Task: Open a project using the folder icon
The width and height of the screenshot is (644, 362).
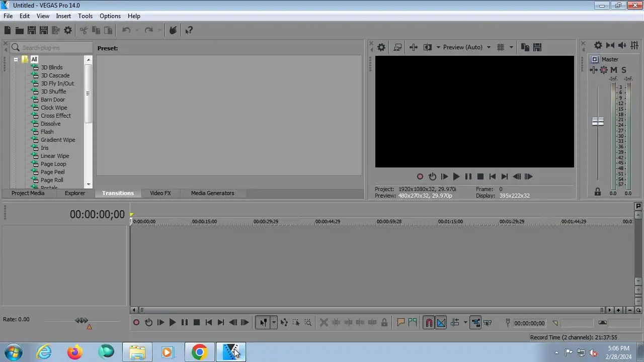Action: (20, 30)
